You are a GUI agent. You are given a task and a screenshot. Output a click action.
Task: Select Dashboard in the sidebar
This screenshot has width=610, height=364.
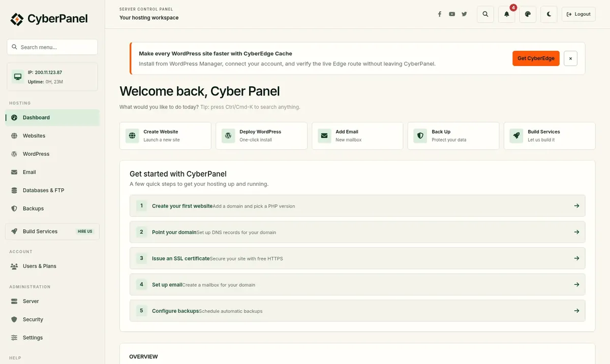(x=52, y=117)
